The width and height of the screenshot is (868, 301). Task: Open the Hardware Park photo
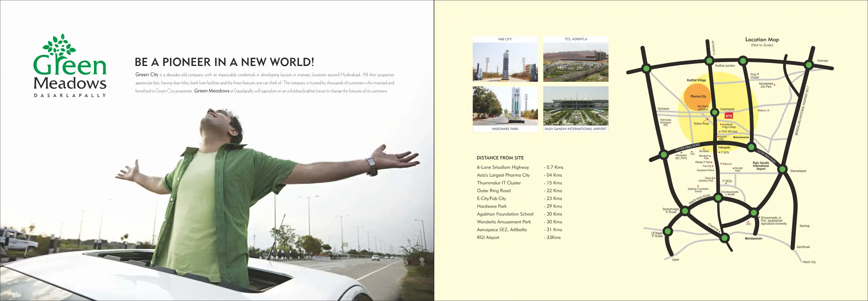(505, 106)
